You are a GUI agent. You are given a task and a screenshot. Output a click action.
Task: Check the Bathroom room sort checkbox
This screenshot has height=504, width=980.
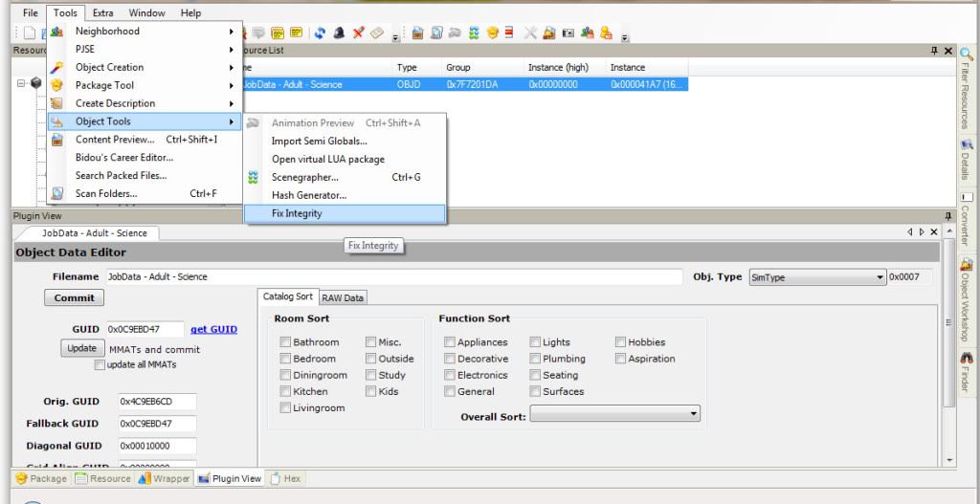click(285, 342)
